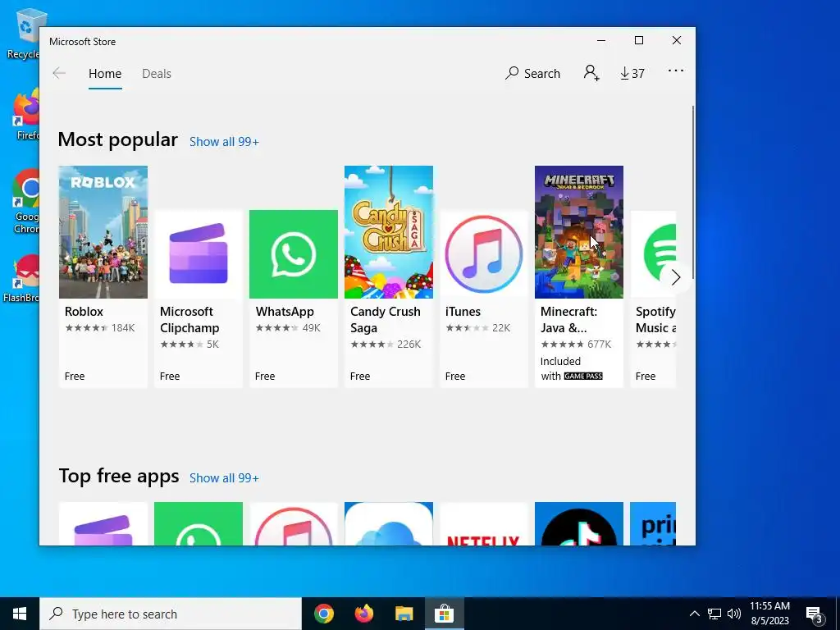Open File Explorer from the taskbar
Screen dimensions: 840x630
coord(404,614)
